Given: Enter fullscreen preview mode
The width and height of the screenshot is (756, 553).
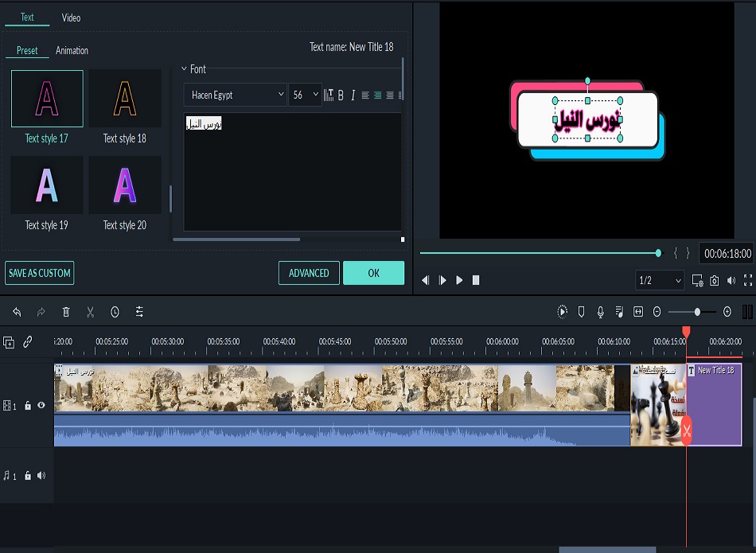Looking at the screenshot, I should point(747,281).
